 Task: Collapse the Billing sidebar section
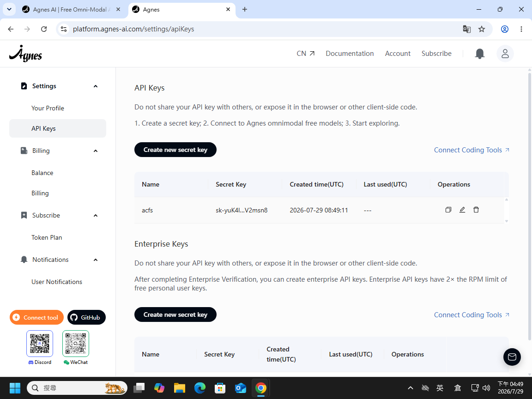96,151
